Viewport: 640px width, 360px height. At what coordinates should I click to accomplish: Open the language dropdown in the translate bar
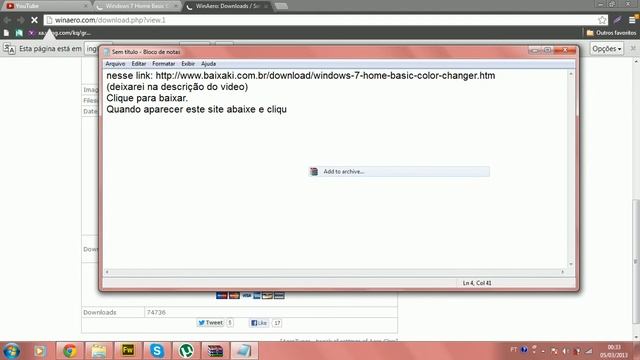coord(91,49)
